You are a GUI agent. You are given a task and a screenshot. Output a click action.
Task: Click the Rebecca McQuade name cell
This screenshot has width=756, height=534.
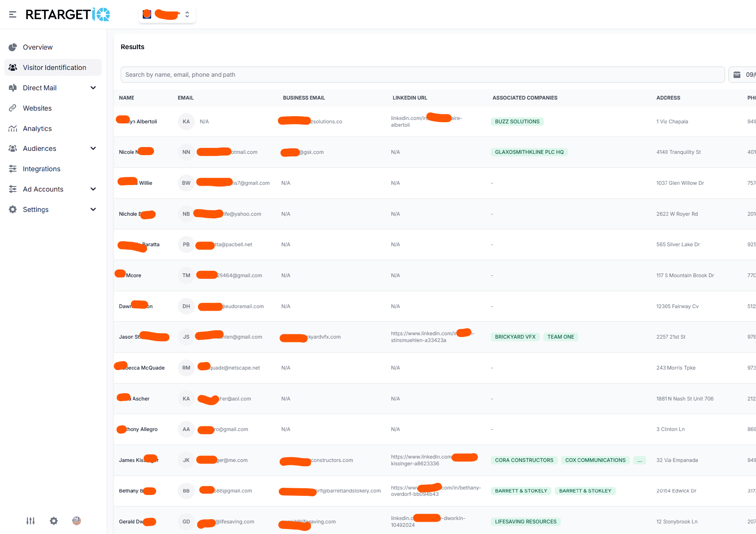(x=142, y=368)
